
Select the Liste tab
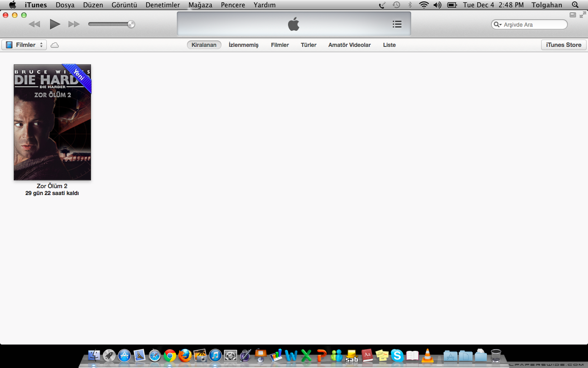[x=390, y=45]
